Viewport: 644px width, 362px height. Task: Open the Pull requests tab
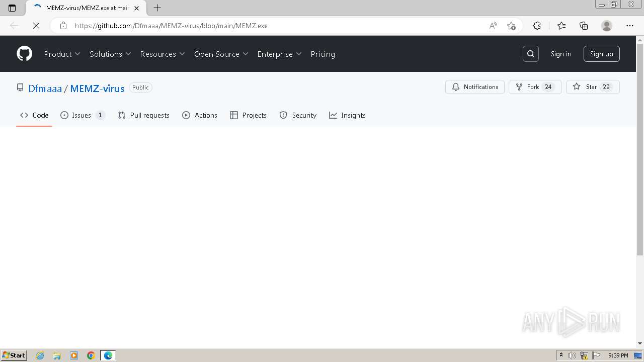(x=143, y=115)
